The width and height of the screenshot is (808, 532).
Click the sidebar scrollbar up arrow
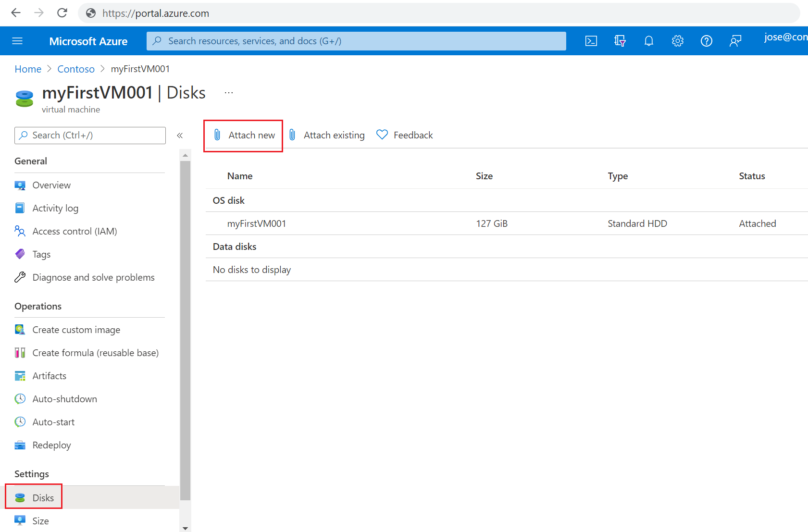(x=185, y=155)
